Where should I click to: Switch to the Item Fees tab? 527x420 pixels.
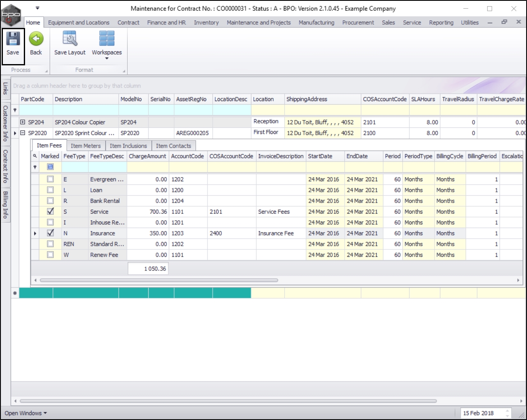(49, 145)
